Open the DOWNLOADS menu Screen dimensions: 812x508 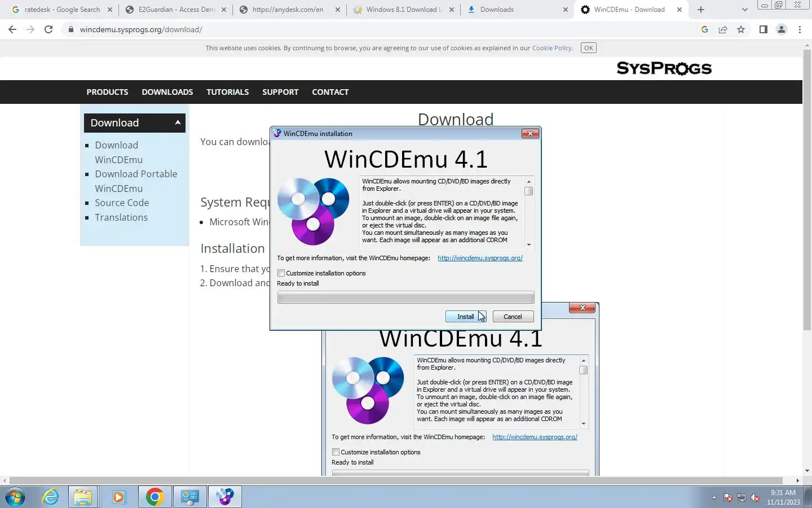pyautogui.click(x=167, y=92)
